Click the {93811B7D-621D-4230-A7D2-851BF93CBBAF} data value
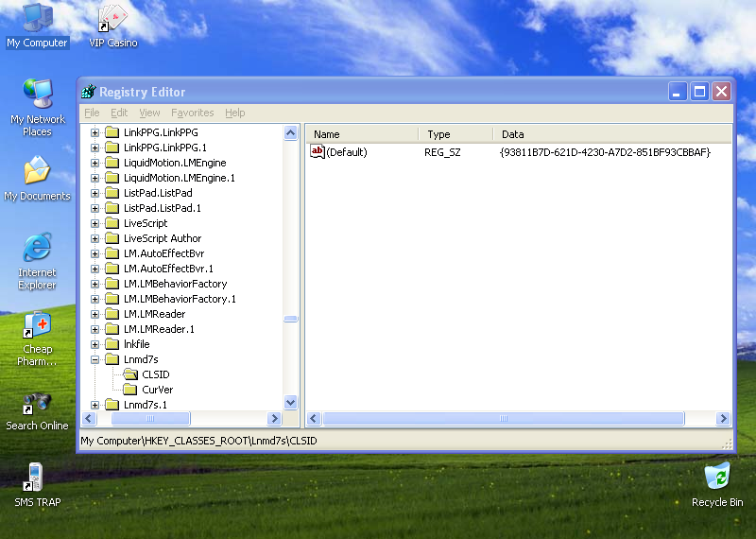This screenshot has width=756, height=539. pos(605,152)
